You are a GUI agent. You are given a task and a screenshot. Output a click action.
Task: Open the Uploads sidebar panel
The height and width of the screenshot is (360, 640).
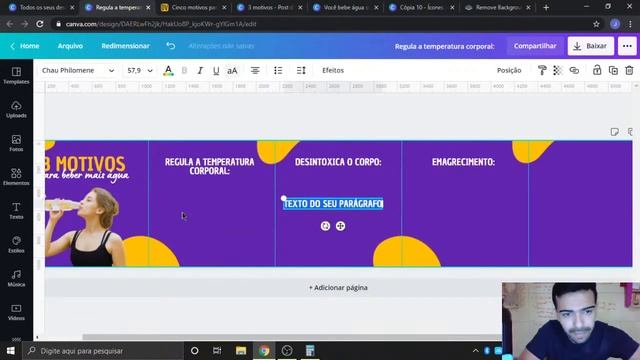[16, 109]
